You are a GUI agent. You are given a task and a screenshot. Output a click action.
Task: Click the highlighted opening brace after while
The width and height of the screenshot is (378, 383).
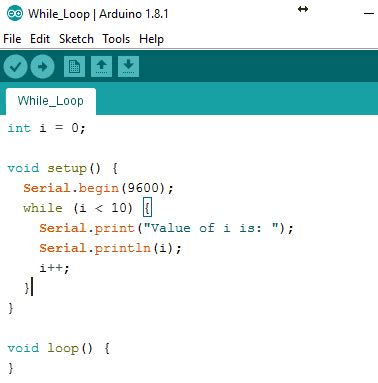[147, 208]
